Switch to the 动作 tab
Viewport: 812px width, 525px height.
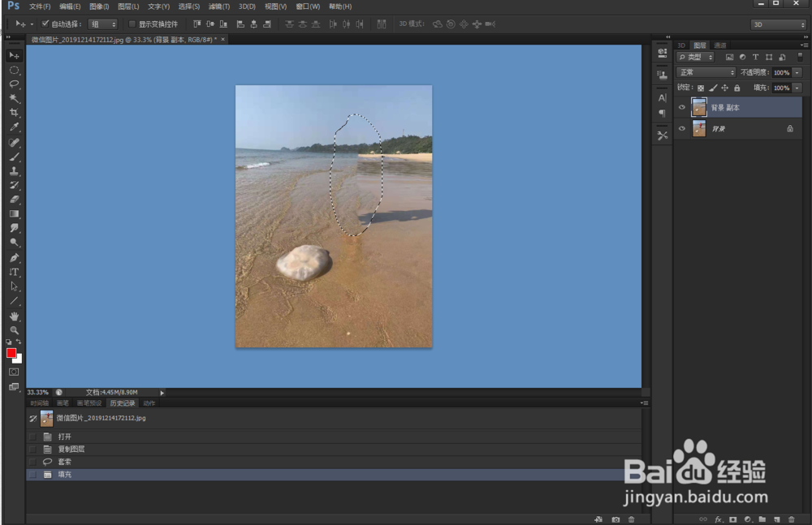149,403
